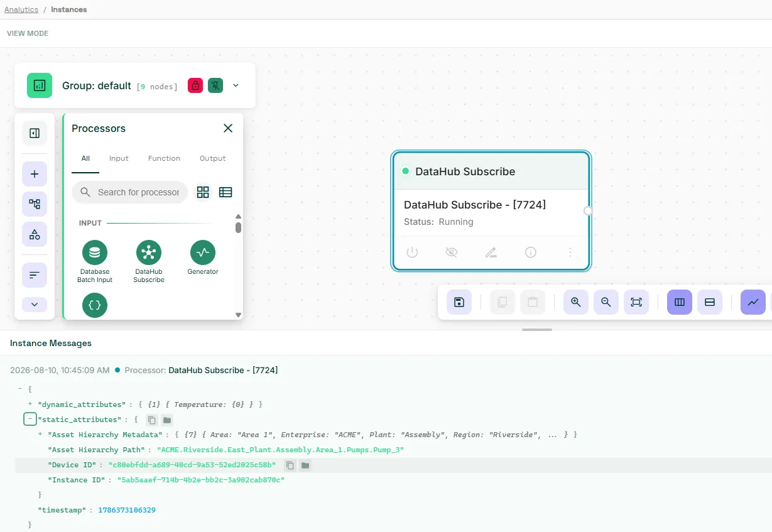This screenshot has width=772, height=532.
Task: Select the curly braces processor icon
Action: tap(95, 305)
